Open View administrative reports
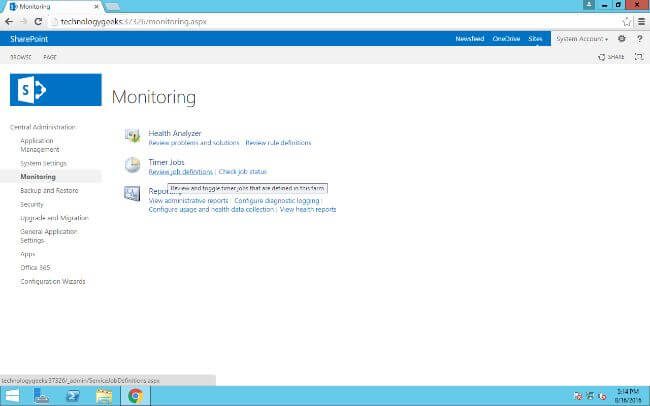Image resolution: width=650 pixels, height=406 pixels. click(188, 201)
